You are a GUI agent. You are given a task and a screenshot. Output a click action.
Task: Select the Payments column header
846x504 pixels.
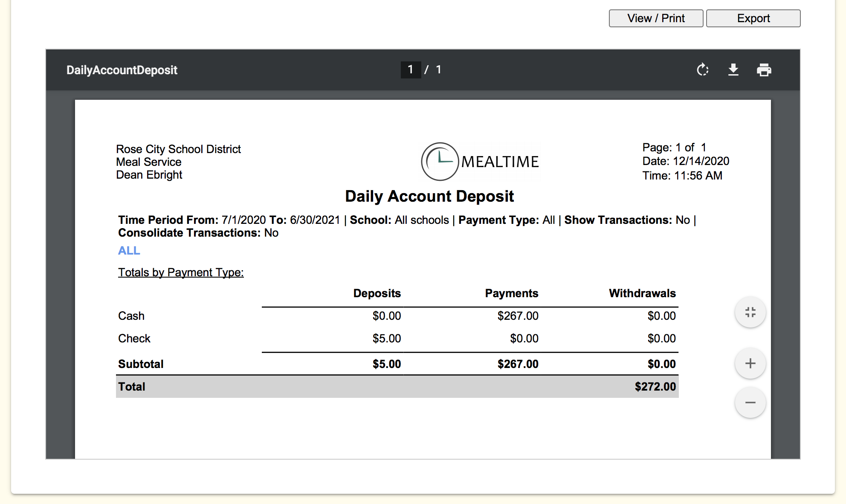tap(511, 293)
